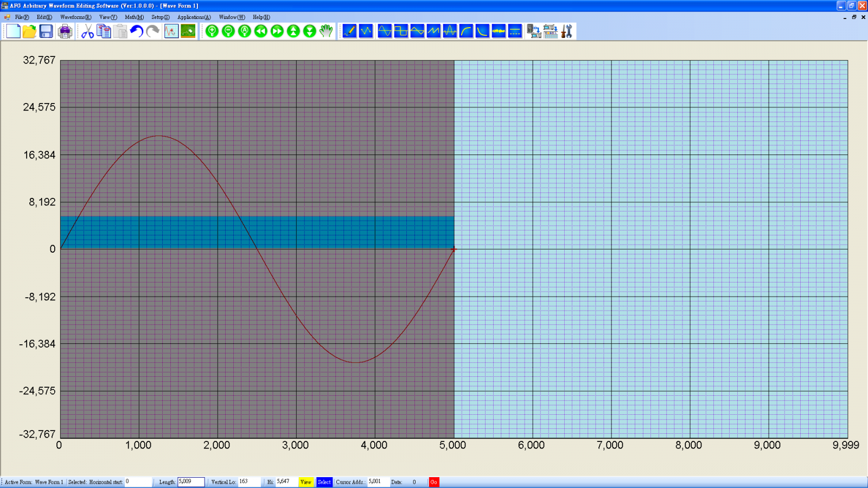Undo the last edit
This screenshot has height=488, width=868.
coord(136,31)
